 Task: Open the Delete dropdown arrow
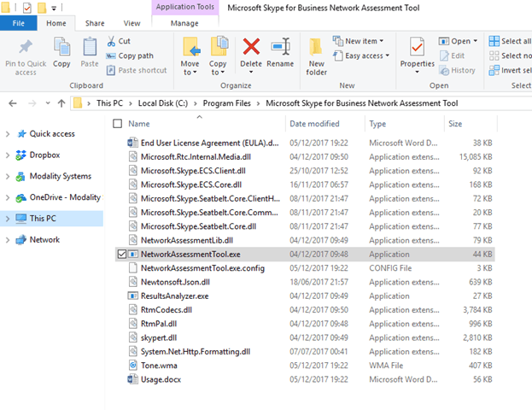(x=251, y=72)
